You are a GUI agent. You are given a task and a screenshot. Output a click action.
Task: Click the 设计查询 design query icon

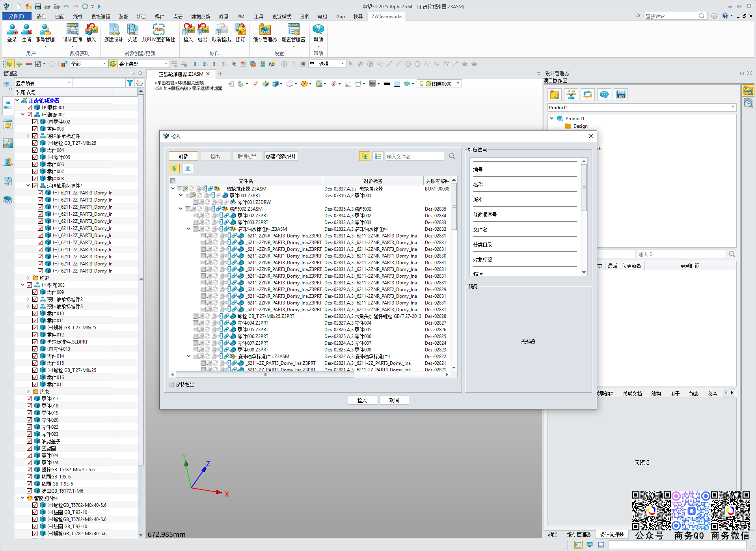click(x=72, y=33)
